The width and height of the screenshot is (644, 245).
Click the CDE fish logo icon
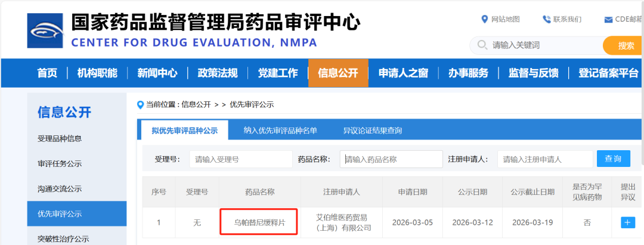[45, 32]
